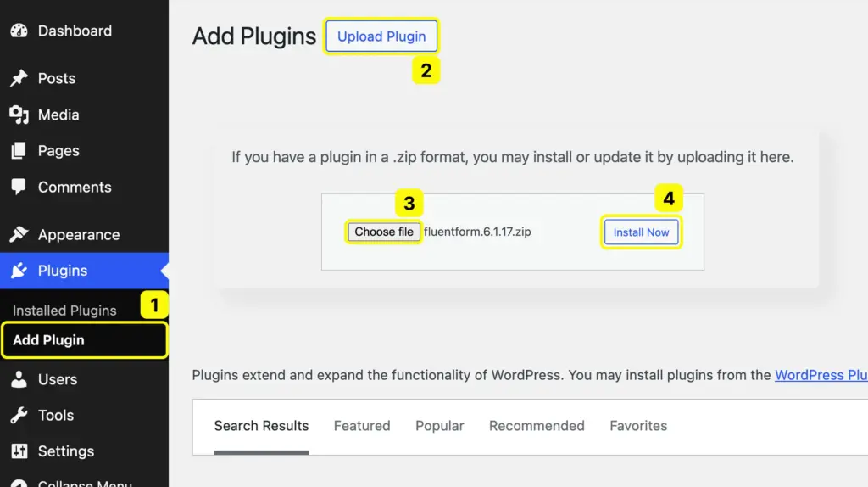Click the Pages document icon
This screenshot has width=868, height=487.
click(x=19, y=151)
